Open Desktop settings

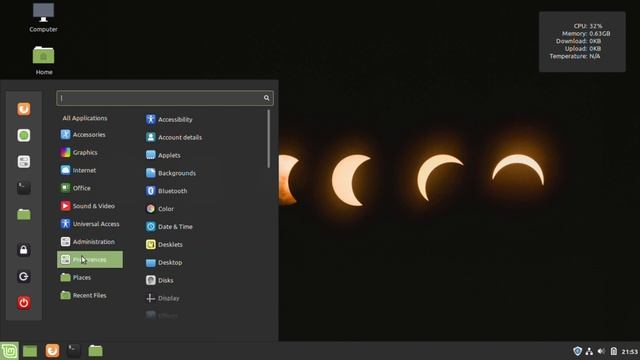(164, 262)
